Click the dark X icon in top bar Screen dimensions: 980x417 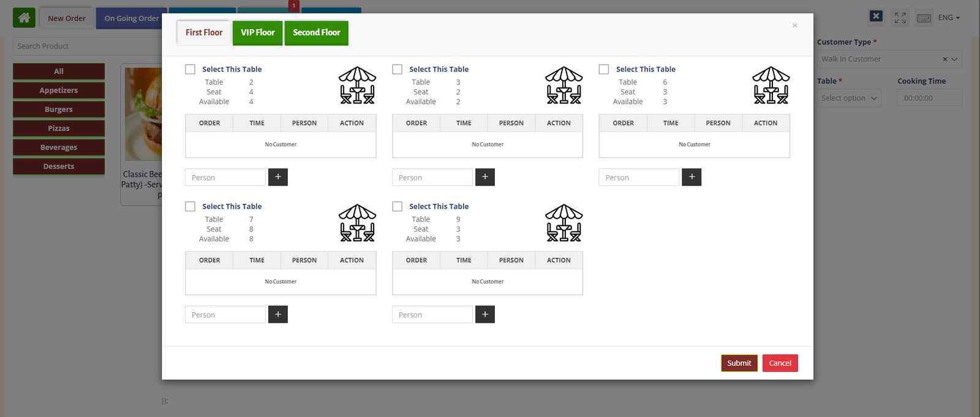point(876,17)
